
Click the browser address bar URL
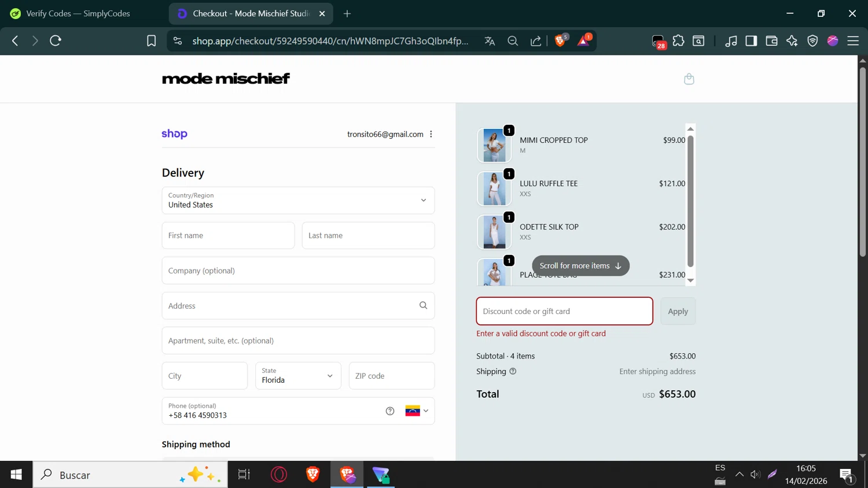tap(330, 40)
